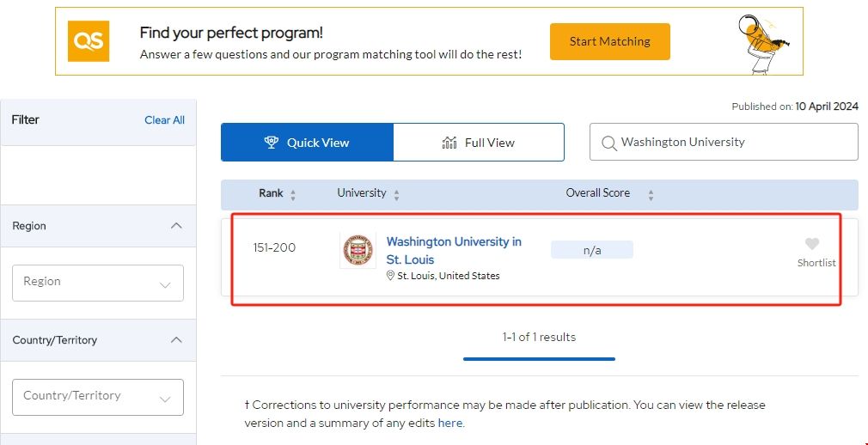This screenshot has width=868, height=445.
Task: Click the chart icon in Full View
Action: click(449, 143)
